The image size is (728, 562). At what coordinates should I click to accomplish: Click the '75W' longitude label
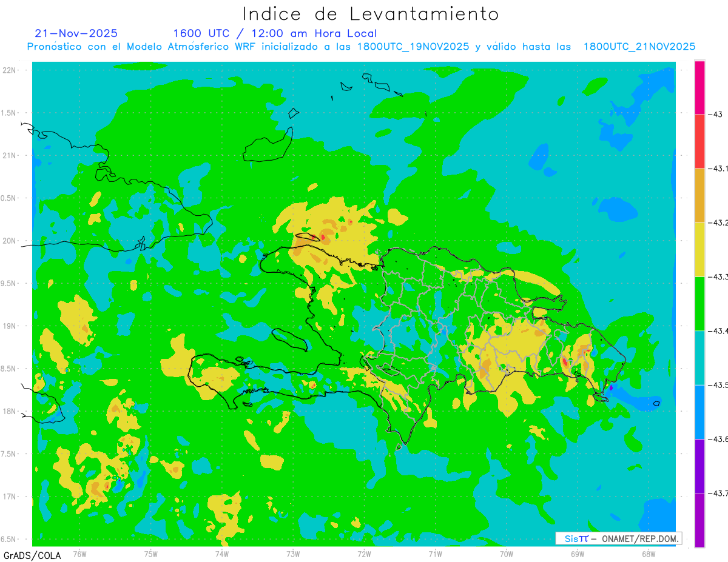click(x=150, y=554)
